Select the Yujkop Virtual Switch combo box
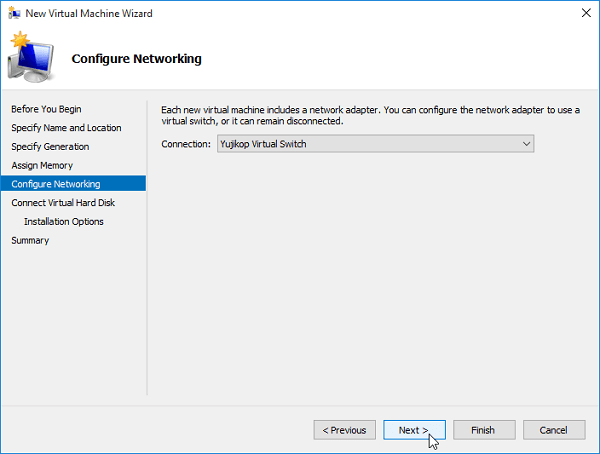Image resolution: width=600 pixels, height=454 pixels. 375,144
